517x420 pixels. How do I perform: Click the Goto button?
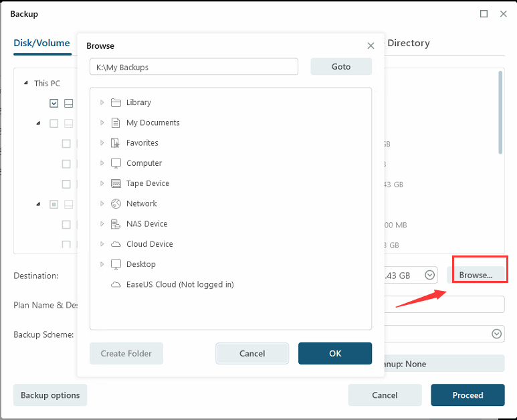[x=341, y=67]
